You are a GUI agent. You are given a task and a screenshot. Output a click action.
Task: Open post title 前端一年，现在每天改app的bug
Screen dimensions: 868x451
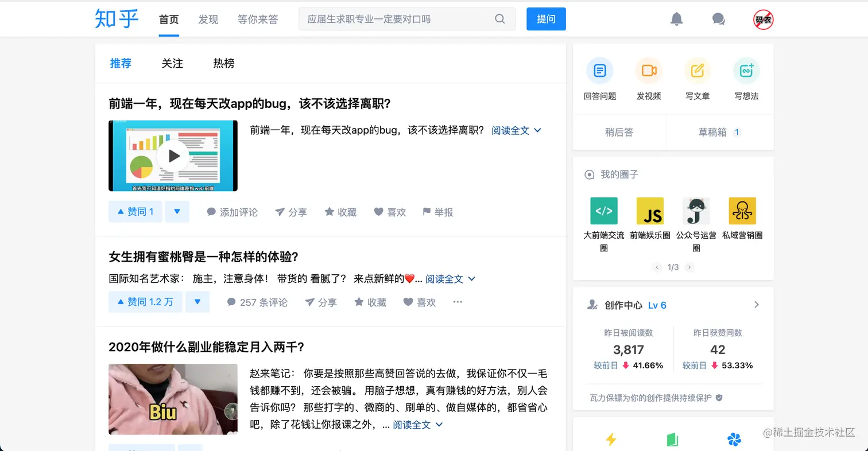point(250,104)
